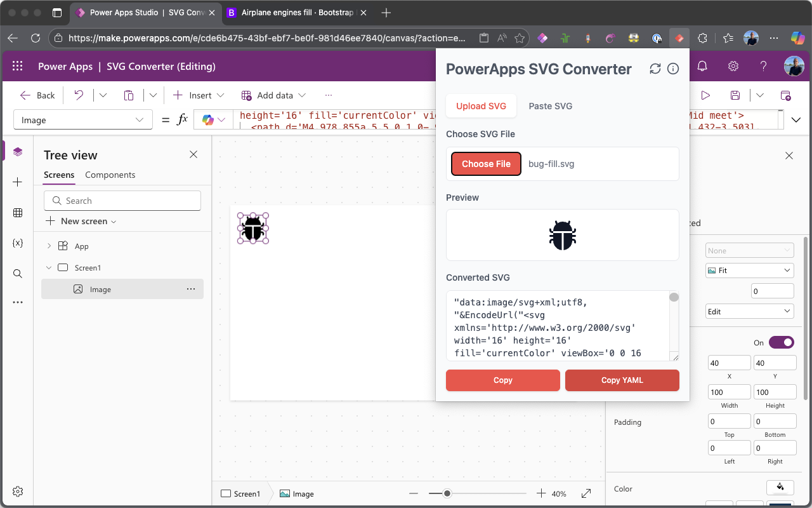Open Tree view layers icon in left rail
812x508 pixels.
(x=18, y=151)
